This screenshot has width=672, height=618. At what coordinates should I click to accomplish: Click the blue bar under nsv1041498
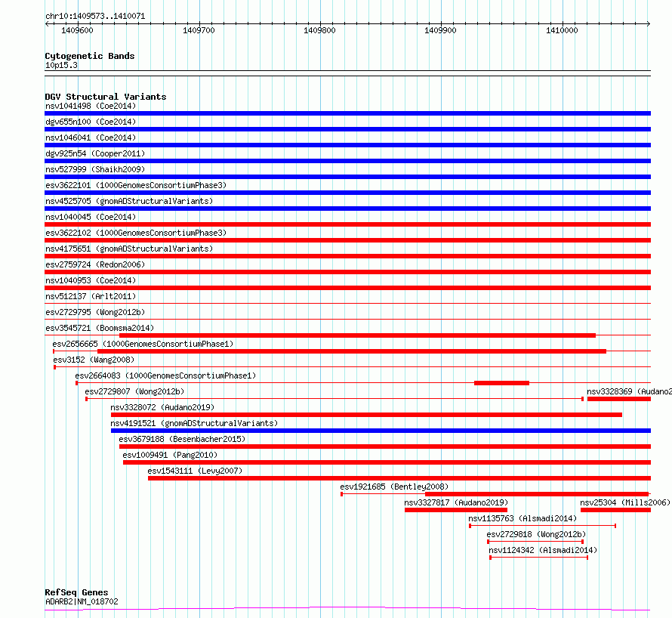pos(347,113)
